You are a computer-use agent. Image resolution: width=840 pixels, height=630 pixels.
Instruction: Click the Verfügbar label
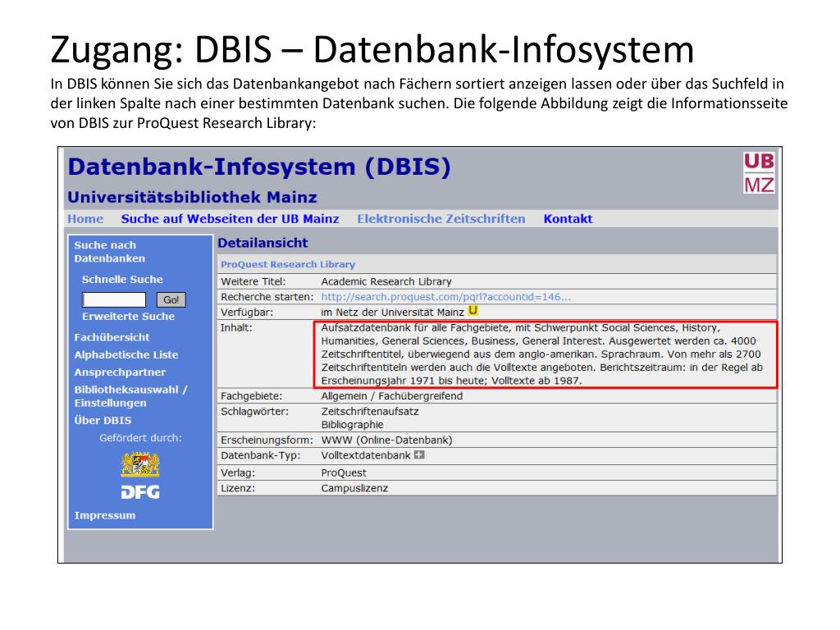coord(246,312)
